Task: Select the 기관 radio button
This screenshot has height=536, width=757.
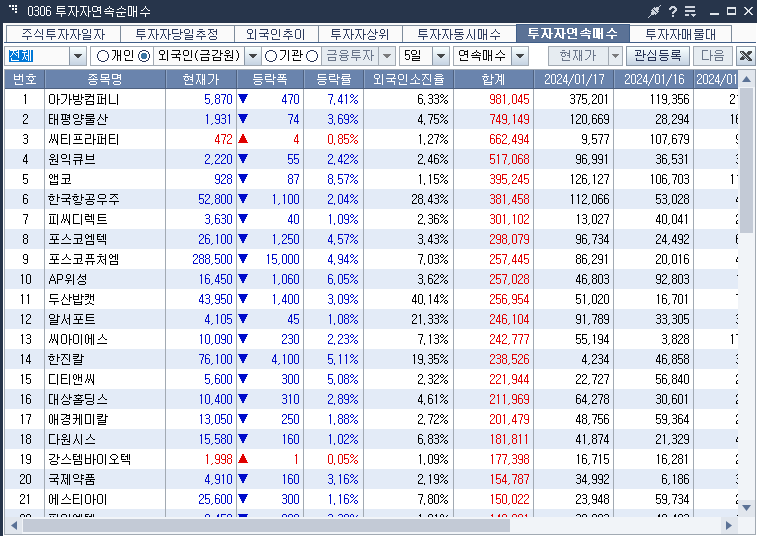Action: coord(271,56)
